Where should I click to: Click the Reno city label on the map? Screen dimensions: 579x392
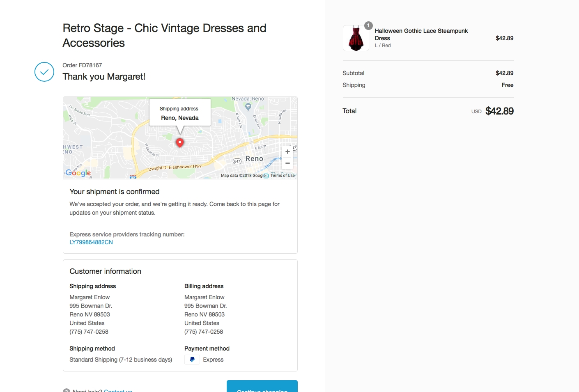(x=254, y=159)
